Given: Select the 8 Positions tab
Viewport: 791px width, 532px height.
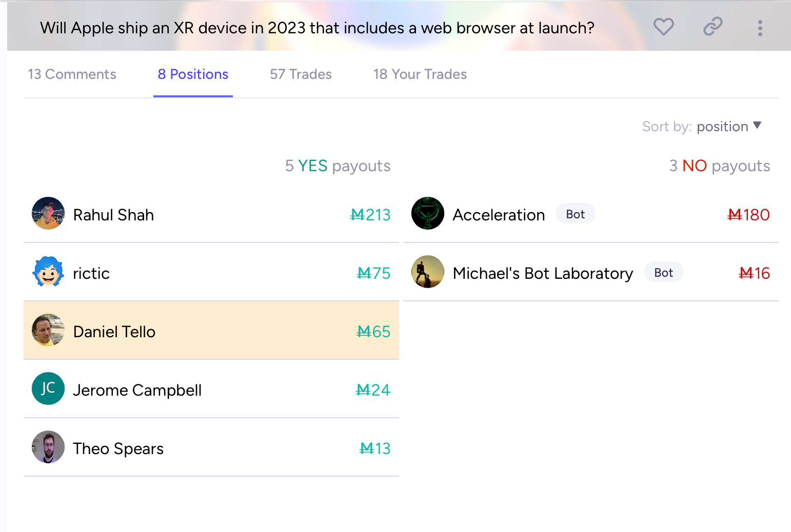Looking at the screenshot, I should pos(193,74).
